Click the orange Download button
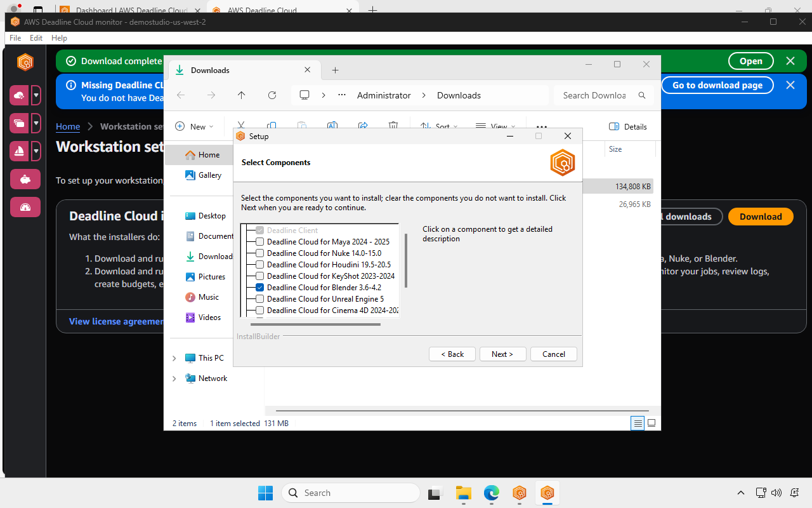 760,216
